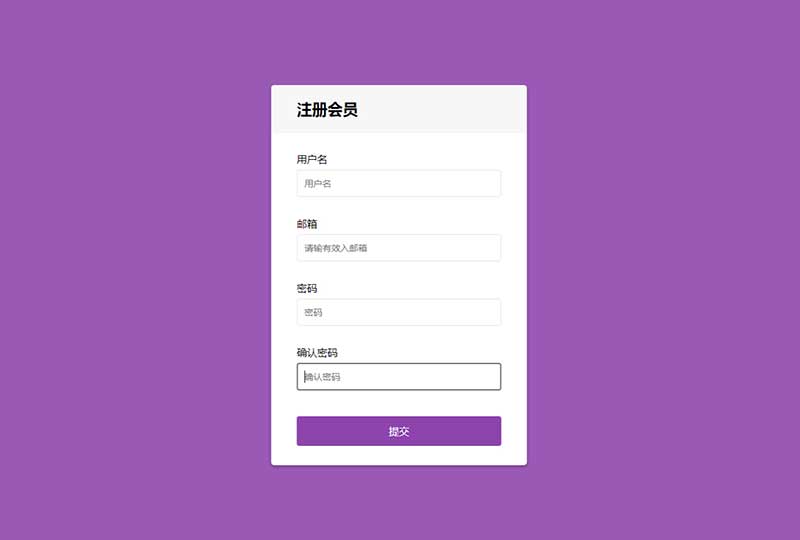Select the 密码 password input field
The image size is (800, 540).
coord(398,312)
